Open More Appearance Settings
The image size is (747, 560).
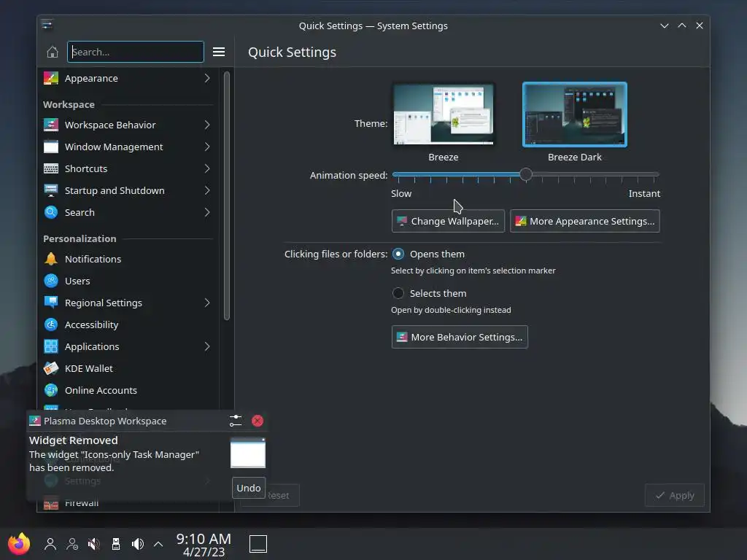coord(584,221)
